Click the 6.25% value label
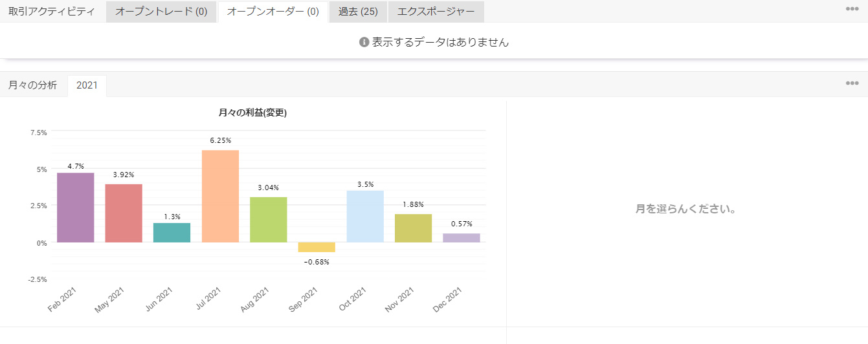 pyautogui.click(x=220, y=140)
